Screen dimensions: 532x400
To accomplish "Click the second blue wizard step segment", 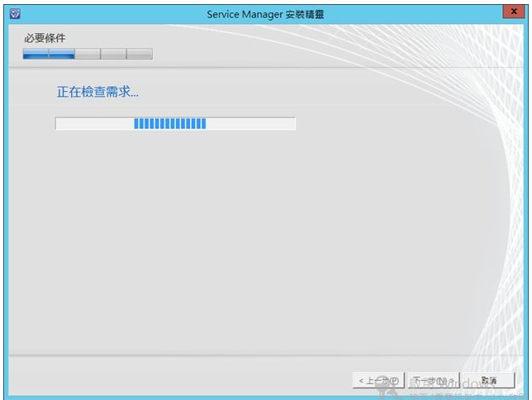I will (x=62, y=54).
